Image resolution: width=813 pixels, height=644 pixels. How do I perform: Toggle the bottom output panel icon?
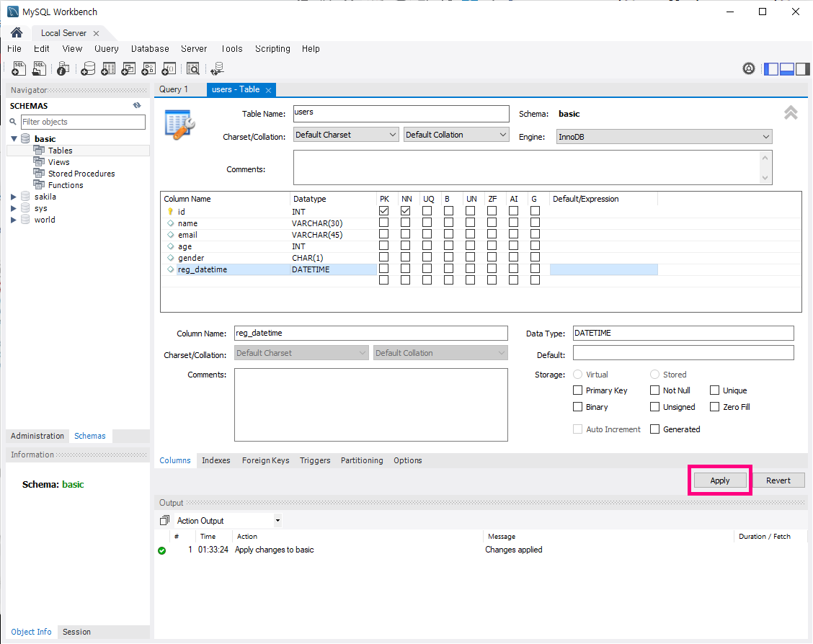[787, 68]
